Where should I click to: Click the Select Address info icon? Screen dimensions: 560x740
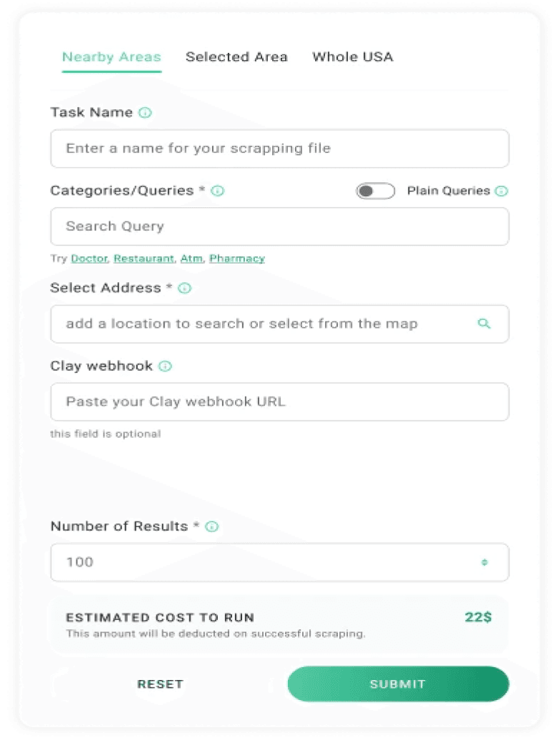185,288
